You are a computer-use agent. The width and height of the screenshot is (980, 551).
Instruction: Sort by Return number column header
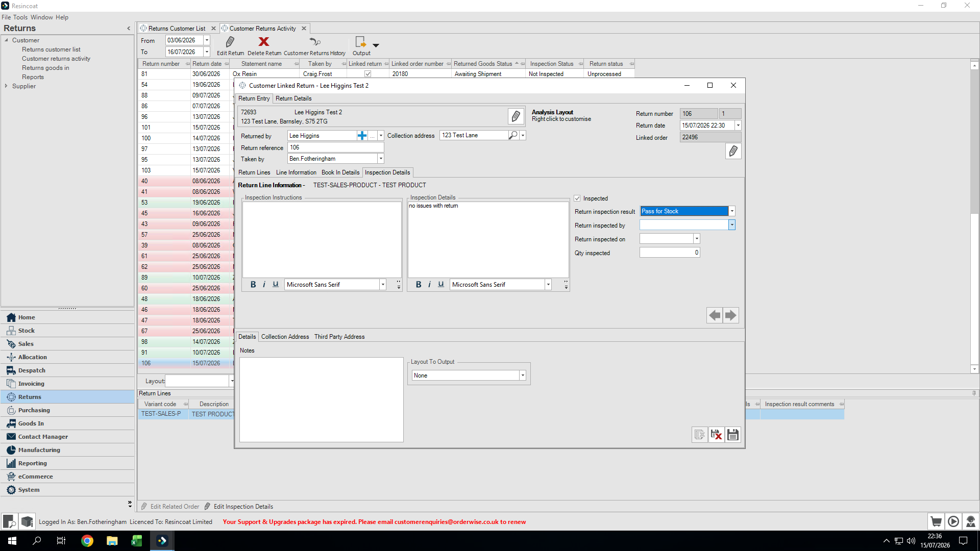pyautogui.click(x=161, y=64)
